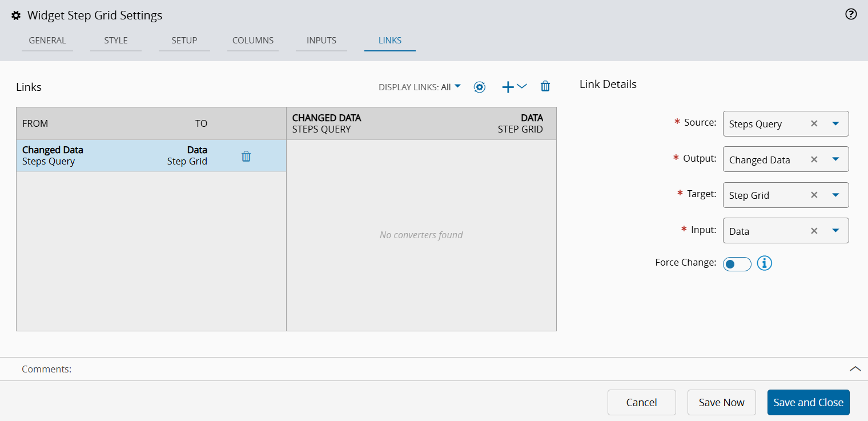Delete the Changed Data link row
The image size is (868, 421).
246,156
